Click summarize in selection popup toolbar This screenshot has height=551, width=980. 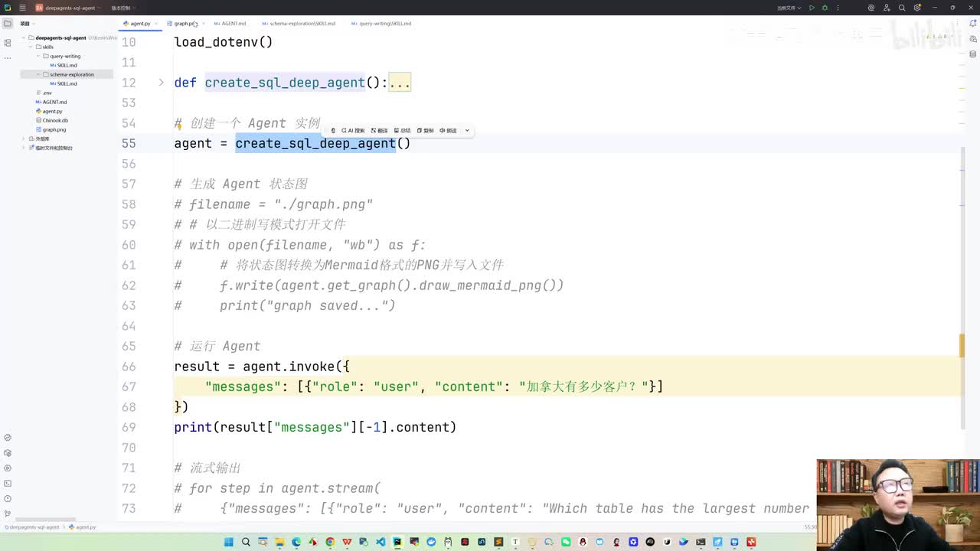coord(402,131)
